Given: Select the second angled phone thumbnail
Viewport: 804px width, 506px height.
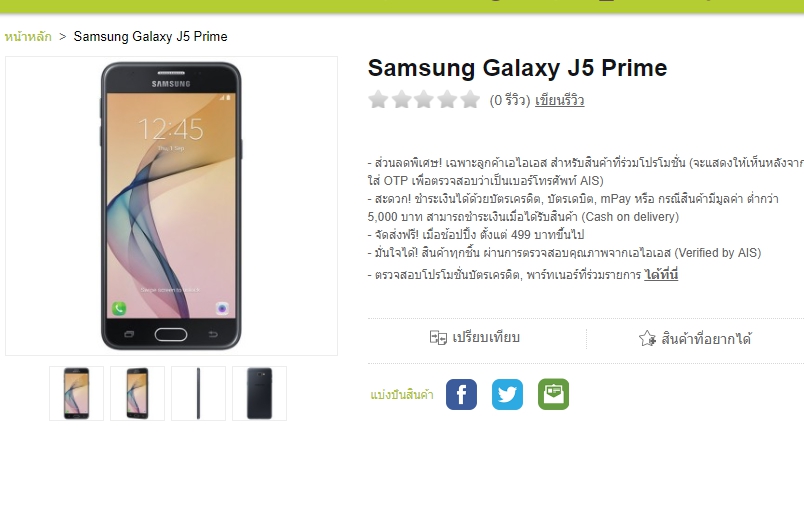Looking at the screenshot, I should pos(137,393).
